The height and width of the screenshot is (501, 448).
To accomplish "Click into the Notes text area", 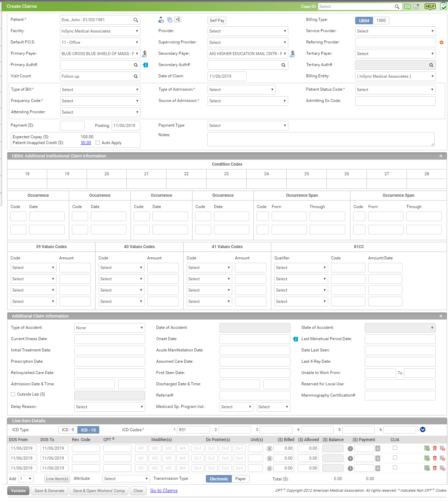I will point(321,139).
